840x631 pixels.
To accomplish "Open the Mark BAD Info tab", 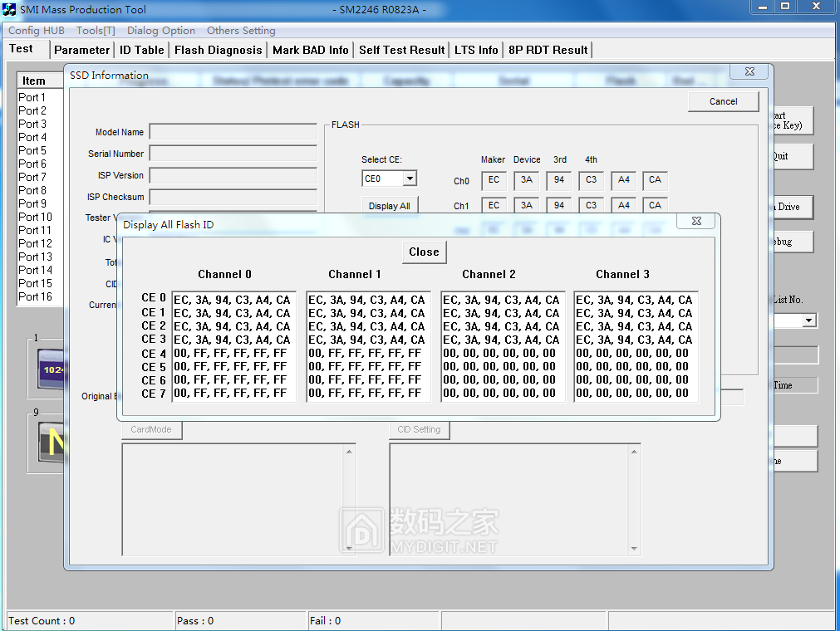I will pyautogui.click(x=310, y=50).
